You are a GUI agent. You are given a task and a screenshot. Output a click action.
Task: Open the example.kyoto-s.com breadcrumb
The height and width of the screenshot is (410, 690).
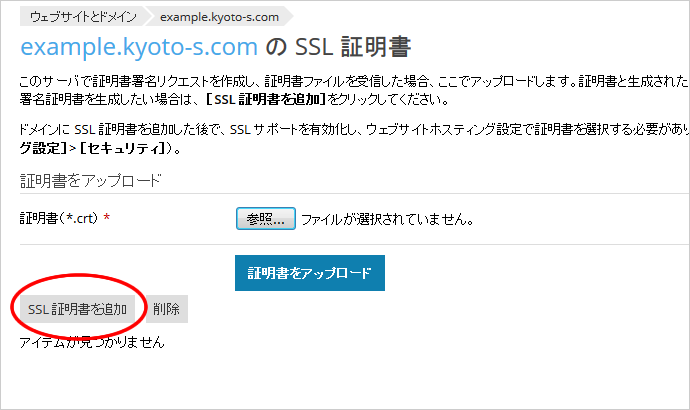point(219,17)
